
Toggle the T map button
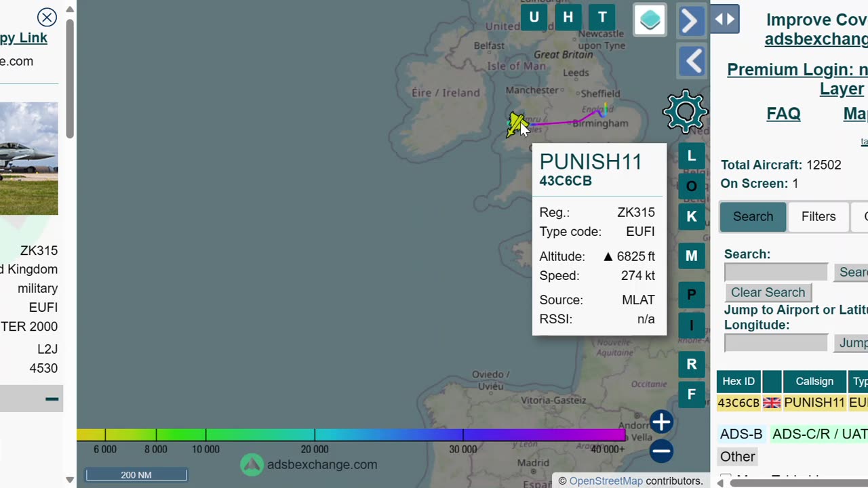point(602,18)
